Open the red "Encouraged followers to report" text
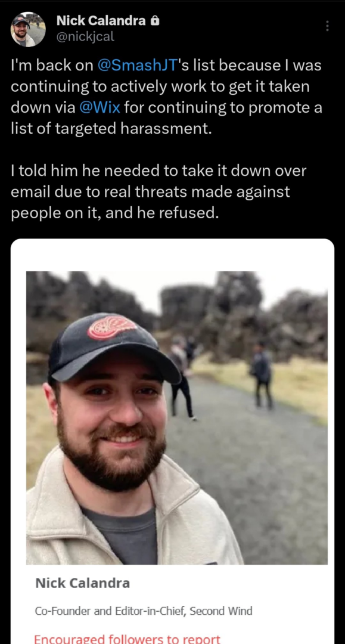This screenshot has width=345, height=644. (x=127, y=639)
